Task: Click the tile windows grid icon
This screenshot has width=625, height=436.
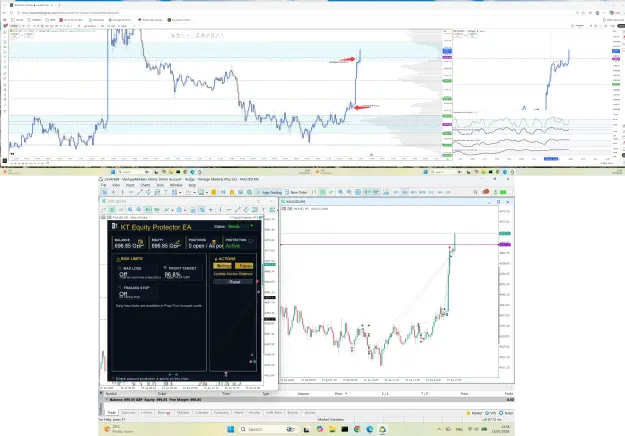Action: [x=358, y=192]
